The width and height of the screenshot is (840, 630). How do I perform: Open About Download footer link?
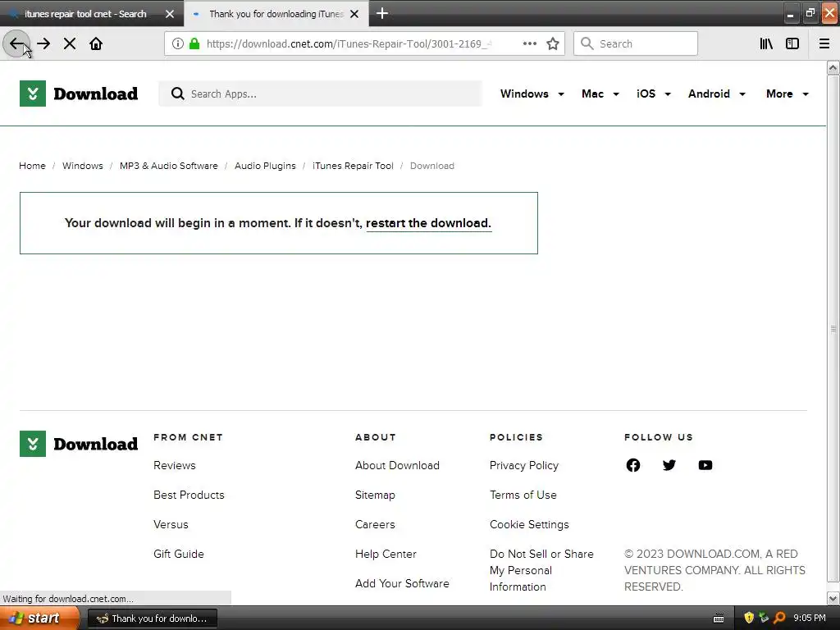point(398,466)
